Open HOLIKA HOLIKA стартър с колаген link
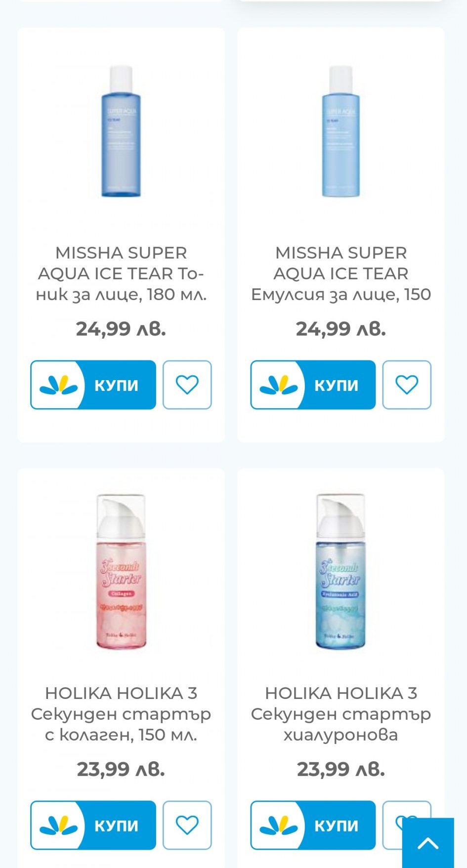This screenshot has height=868, width=467. coord(121,714)
